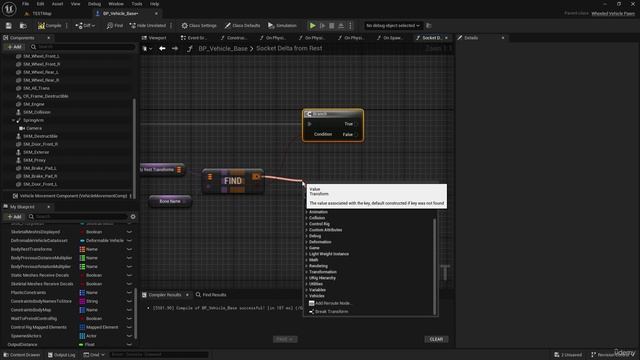The image size is (640, 360).
Task: Switch to the TESTMap tab
Action: [42, 13]
